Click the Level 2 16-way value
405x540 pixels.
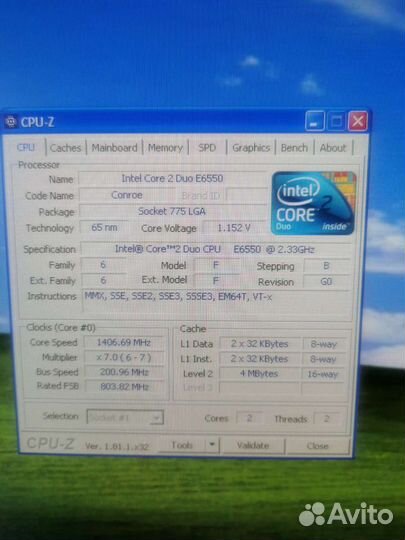[323, 374]
